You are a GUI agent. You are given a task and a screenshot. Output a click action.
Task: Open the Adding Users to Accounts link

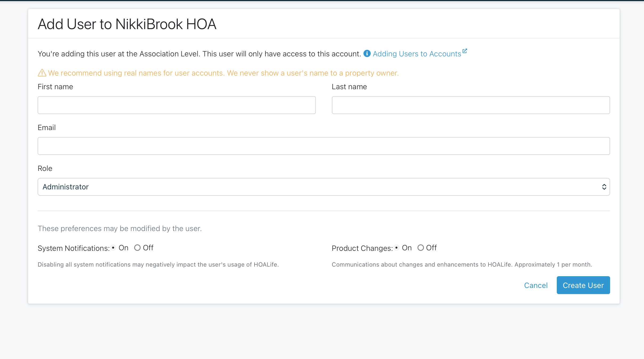417,54
